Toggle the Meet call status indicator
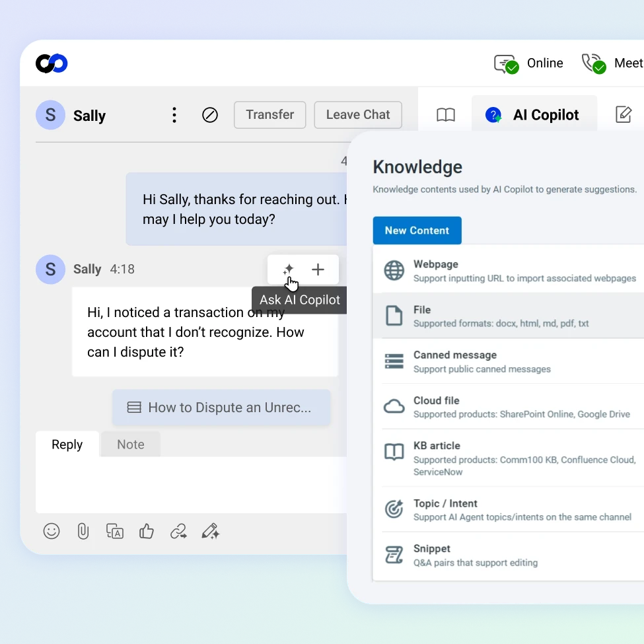Image resolution: width=644 pixels, height=644 pixels. point(612,63)
